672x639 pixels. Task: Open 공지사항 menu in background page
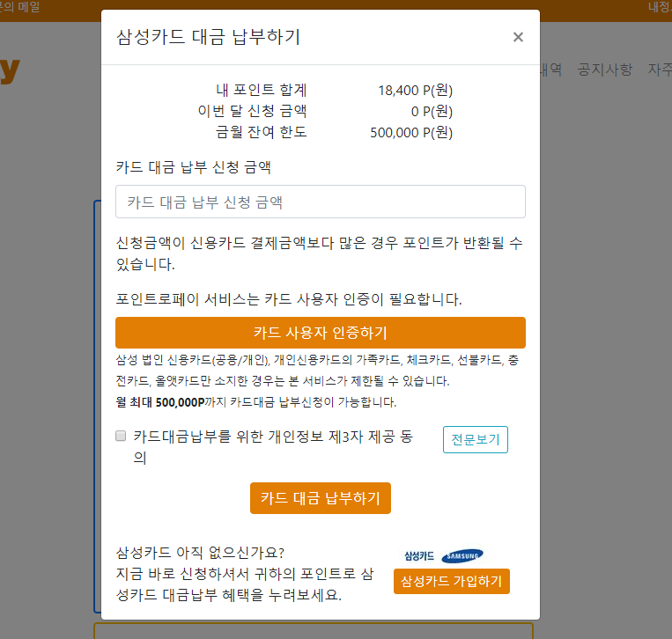click(x=605, y=70)
